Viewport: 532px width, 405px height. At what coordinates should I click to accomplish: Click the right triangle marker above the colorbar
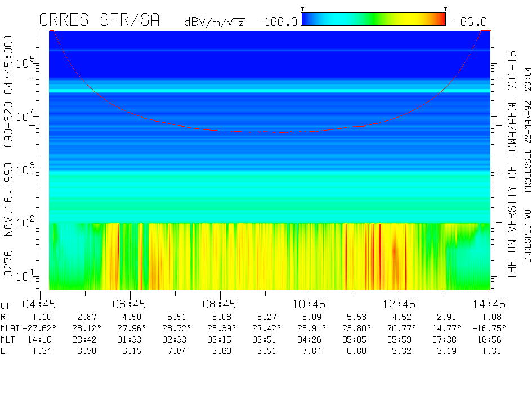click(x=445, y=9)
